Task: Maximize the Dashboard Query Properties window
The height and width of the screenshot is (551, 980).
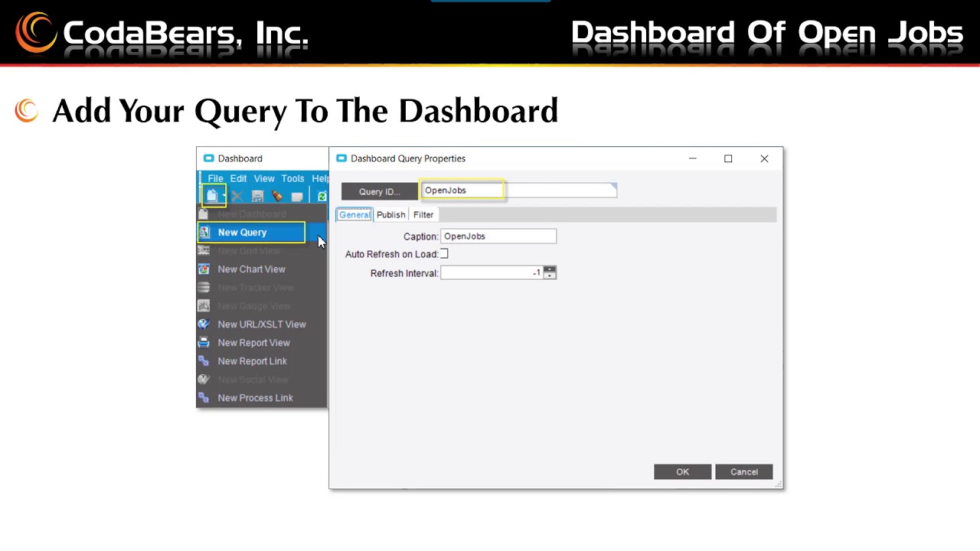Action: [x=728, y=158]
